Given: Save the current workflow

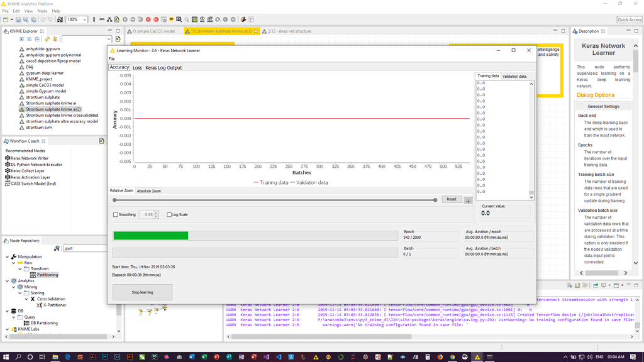Looking at the screenshot, I should tap(18, 19).
